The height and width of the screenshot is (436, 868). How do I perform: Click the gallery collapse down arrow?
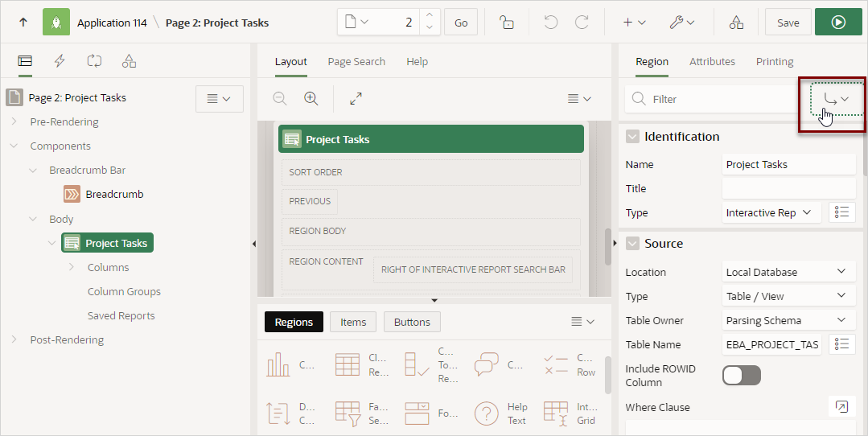click(x=434, y=300)
